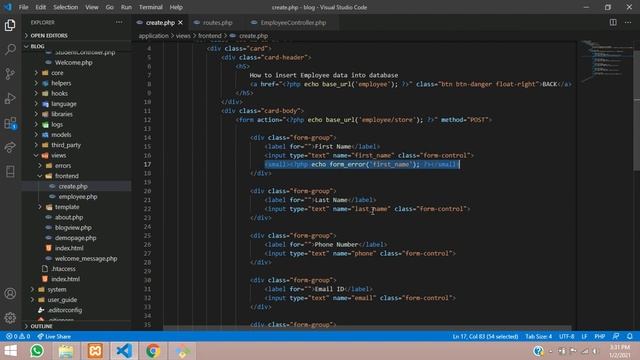Open employee.php in the explorer

click(x=78, y=197)
